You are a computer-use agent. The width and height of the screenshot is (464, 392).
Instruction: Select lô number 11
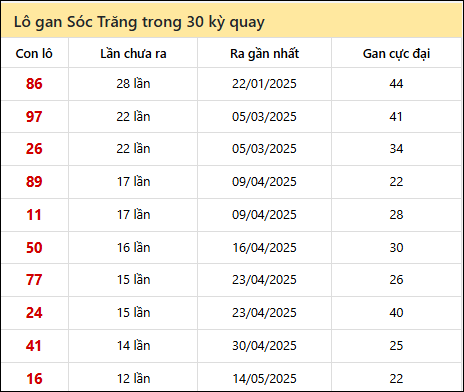pos(34,215)
